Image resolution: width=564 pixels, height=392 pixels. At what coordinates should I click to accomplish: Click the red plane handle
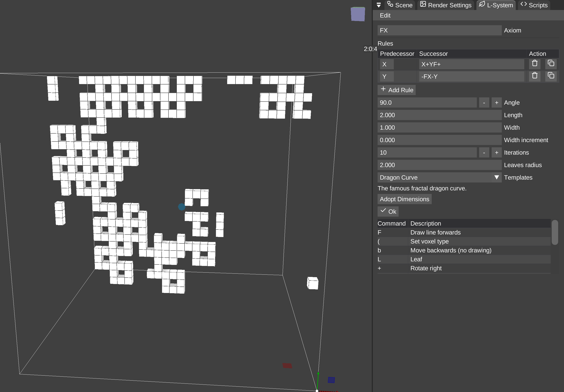287,366
